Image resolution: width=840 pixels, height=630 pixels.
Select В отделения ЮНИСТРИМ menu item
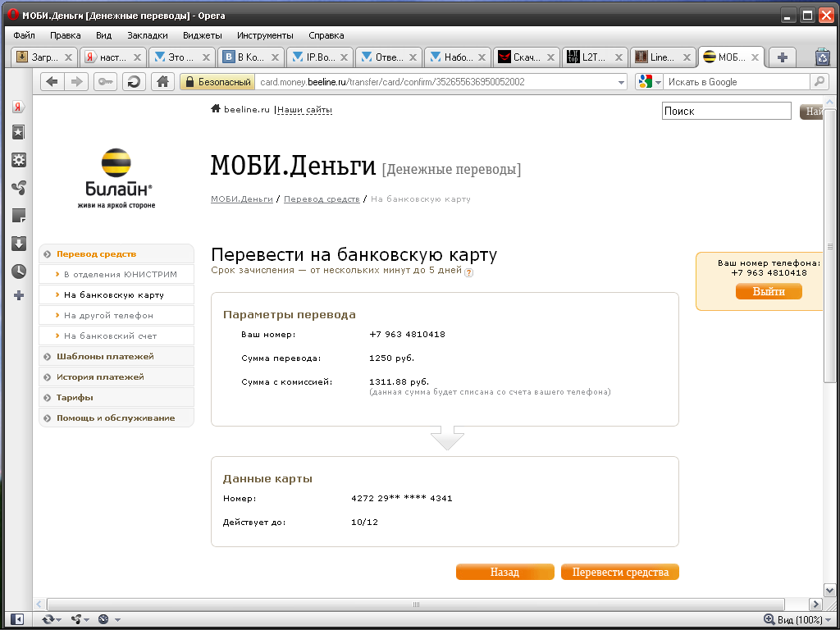[x=116, y=274]
